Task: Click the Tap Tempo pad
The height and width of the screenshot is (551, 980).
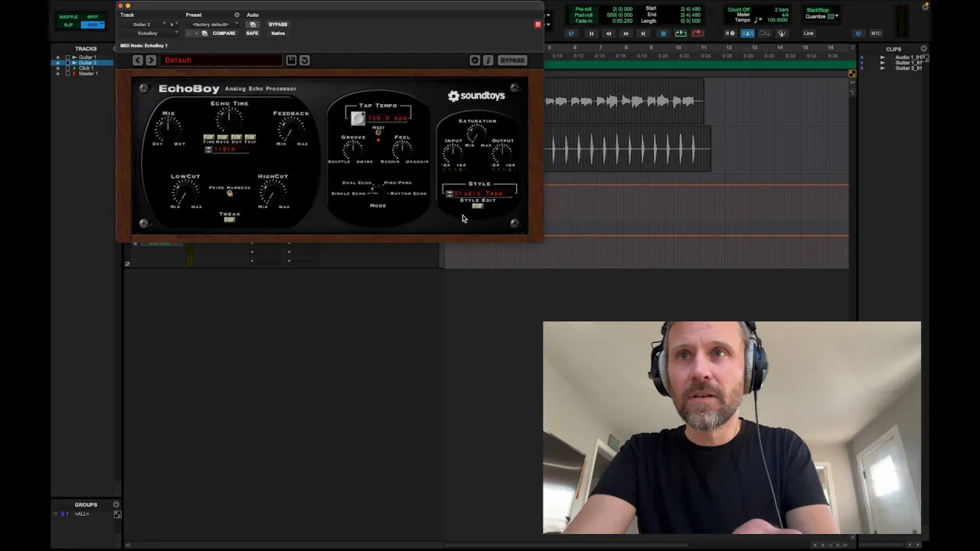Action: click(358, 118)
